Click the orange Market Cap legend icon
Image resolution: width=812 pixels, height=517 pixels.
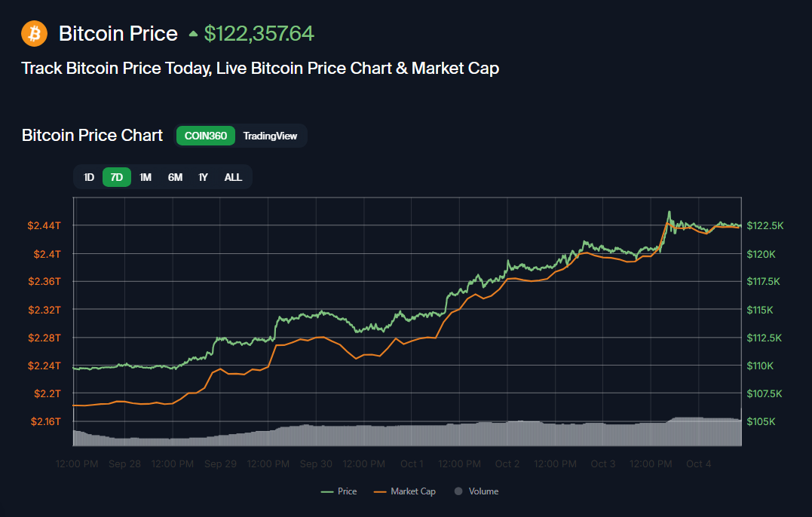point(379,491)
